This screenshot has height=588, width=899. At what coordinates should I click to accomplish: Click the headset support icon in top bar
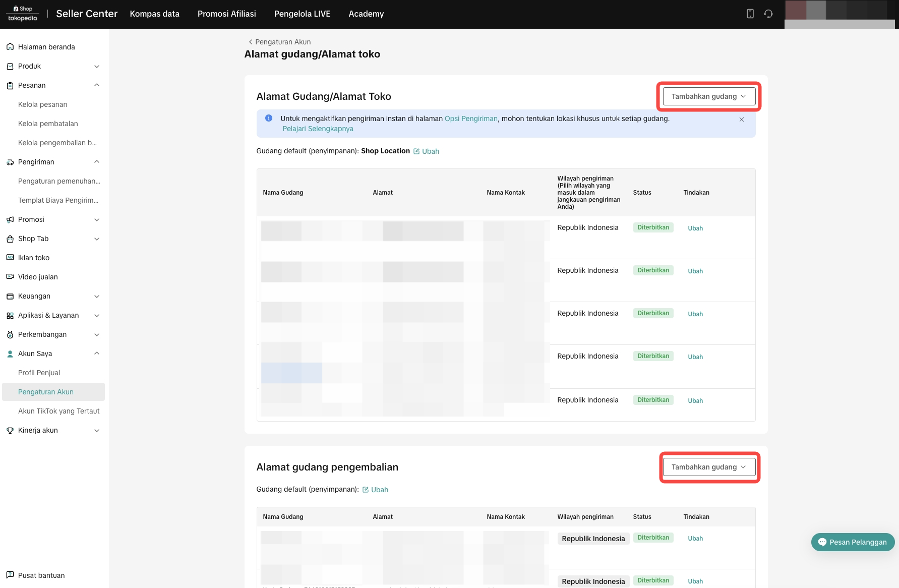point(768,14)
